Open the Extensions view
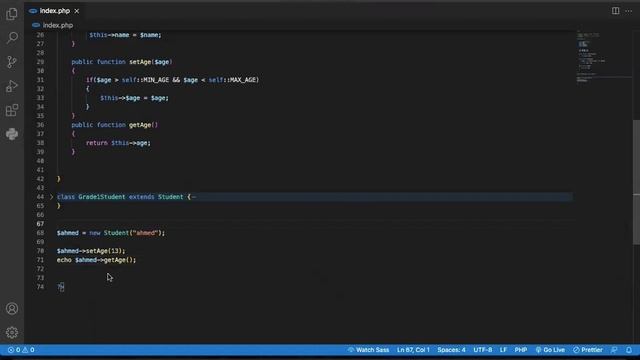The width and height of the screenshot is (640, 360). [12, 110]
